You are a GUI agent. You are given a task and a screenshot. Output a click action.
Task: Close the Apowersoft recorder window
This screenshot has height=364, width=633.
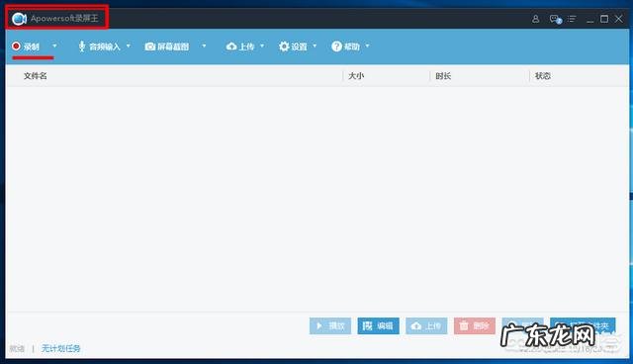click(x=618, y=19)
